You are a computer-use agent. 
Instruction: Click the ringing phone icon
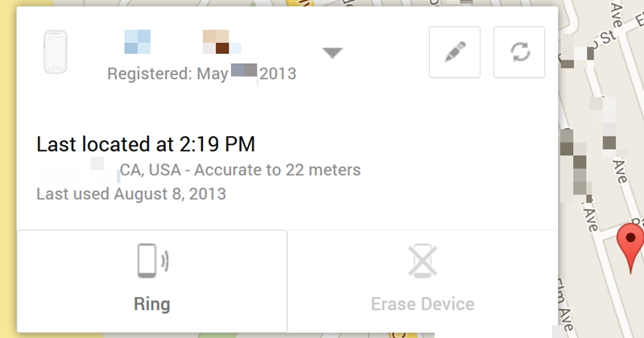pyautogui.click(x=152, y=262)
